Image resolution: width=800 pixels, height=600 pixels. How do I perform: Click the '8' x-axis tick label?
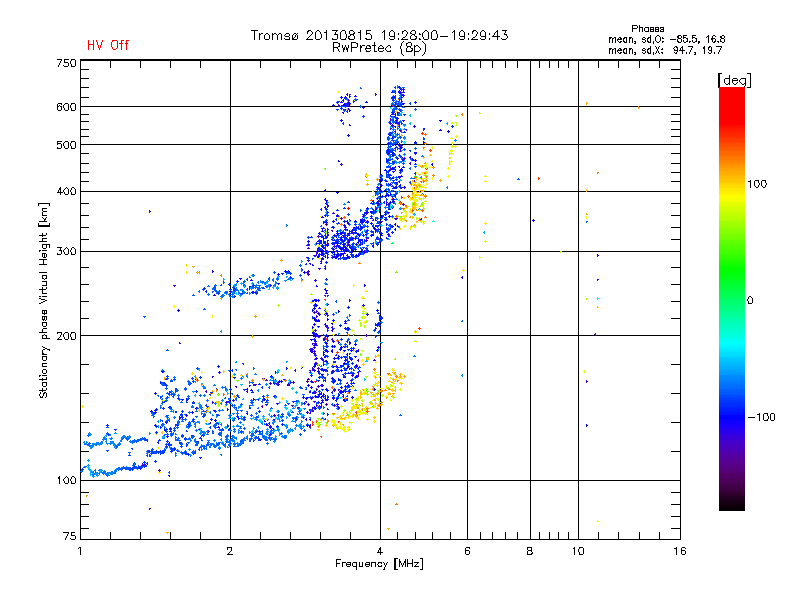tap(530, 551)
